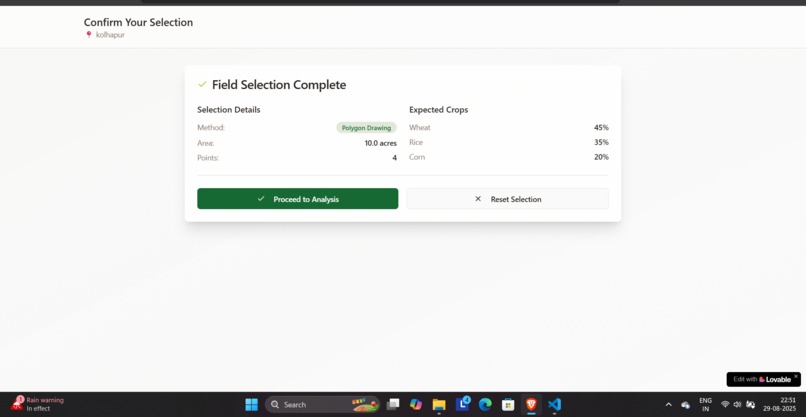806x417 pixels.
Task: Open the Wi-Fi network tray icon
Action: pyautogui.click(x=725, y=405)
